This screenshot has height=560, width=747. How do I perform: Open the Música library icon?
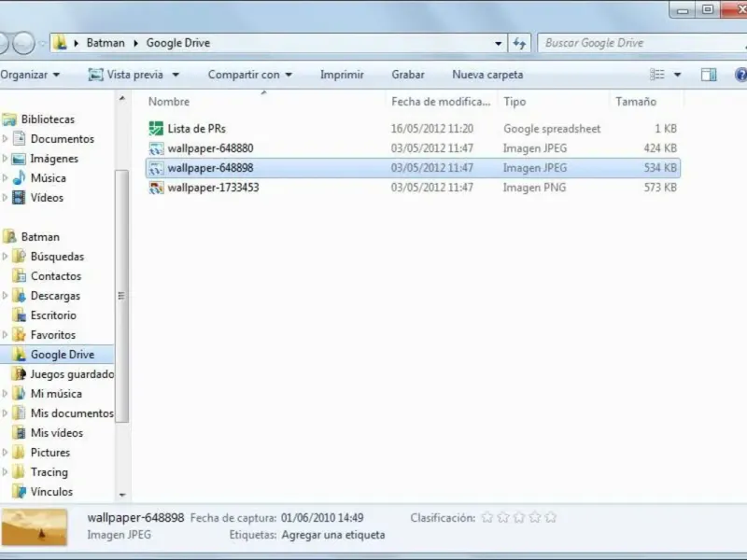pyautogui.click(x=19, y=177)
